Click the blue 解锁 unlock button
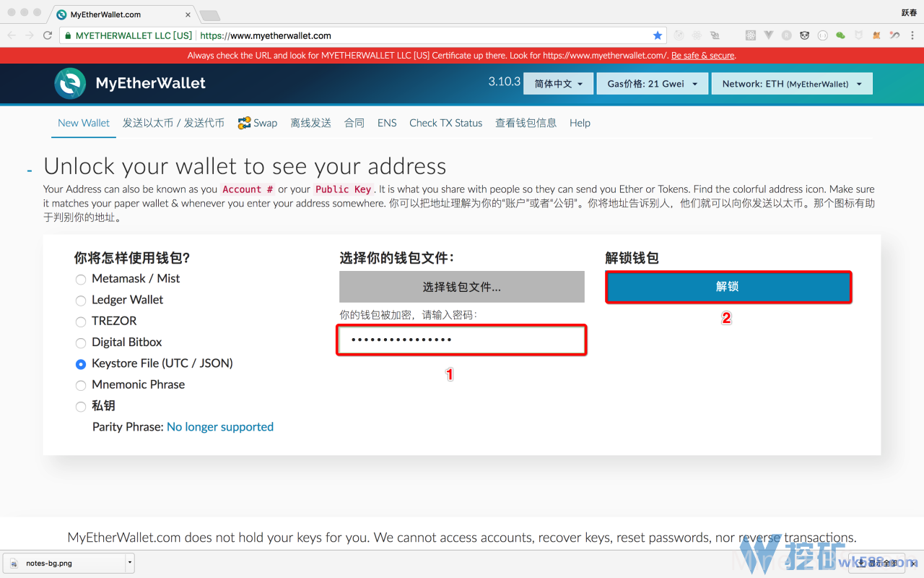Image resolution: width=924 pixels, height=578 pixels. pyautogui.click(x=728, y=287)
